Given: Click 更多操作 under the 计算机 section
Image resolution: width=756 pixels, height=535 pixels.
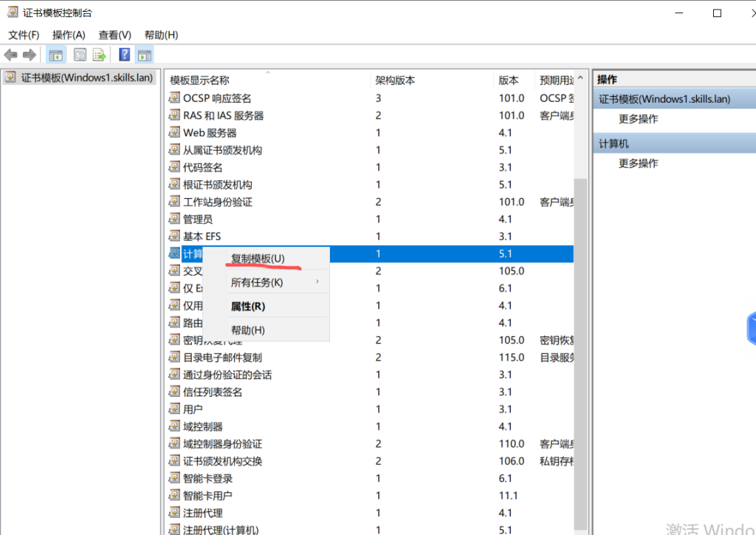Looking at the screenshot, I should pyautogui.click(x=638, y=163).
